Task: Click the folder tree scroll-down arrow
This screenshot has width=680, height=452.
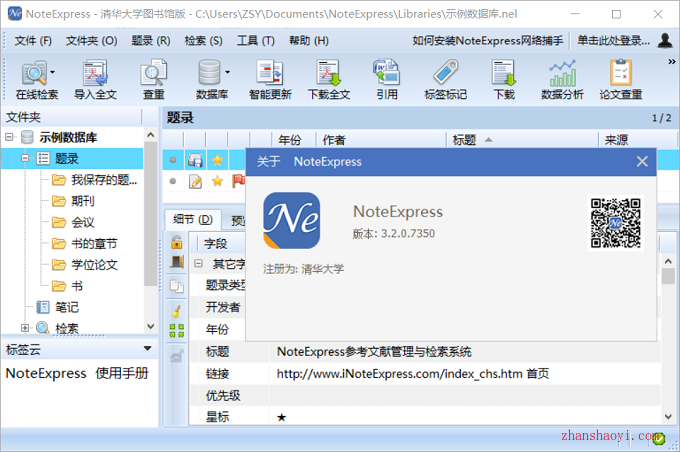Action: tap(150, 326)
